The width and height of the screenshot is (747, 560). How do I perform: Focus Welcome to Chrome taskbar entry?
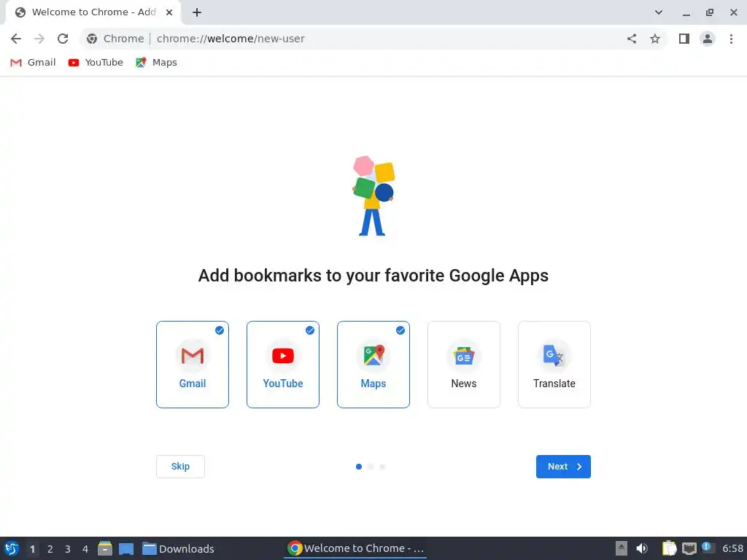pyautogui.click(x=355, y=548)
